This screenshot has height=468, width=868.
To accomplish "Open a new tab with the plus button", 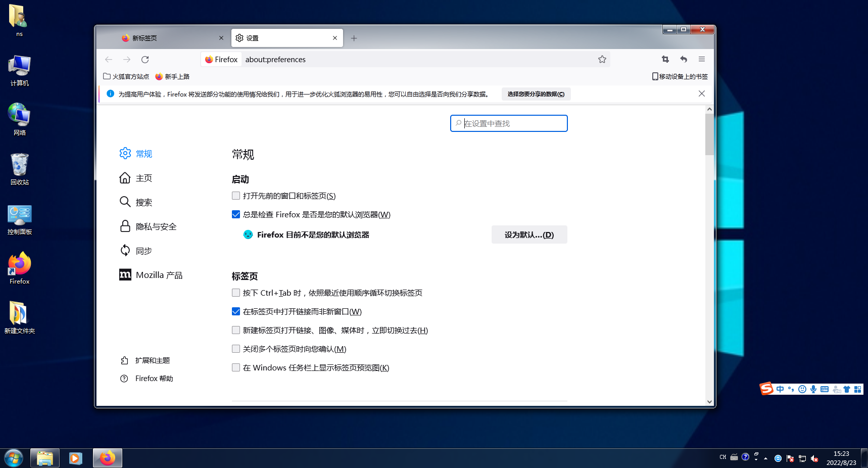I will click(354, 38).
